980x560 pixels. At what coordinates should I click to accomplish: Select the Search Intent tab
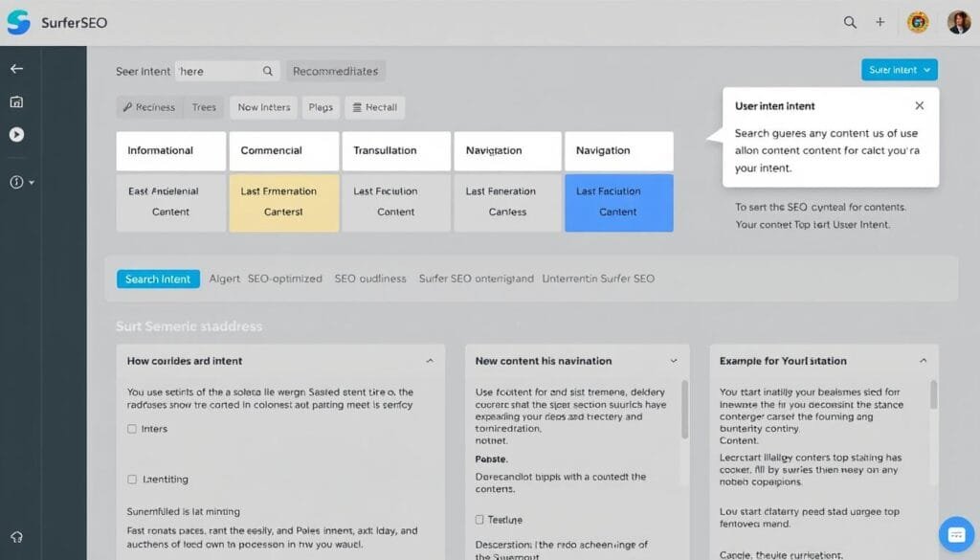[x=158, y=279]
